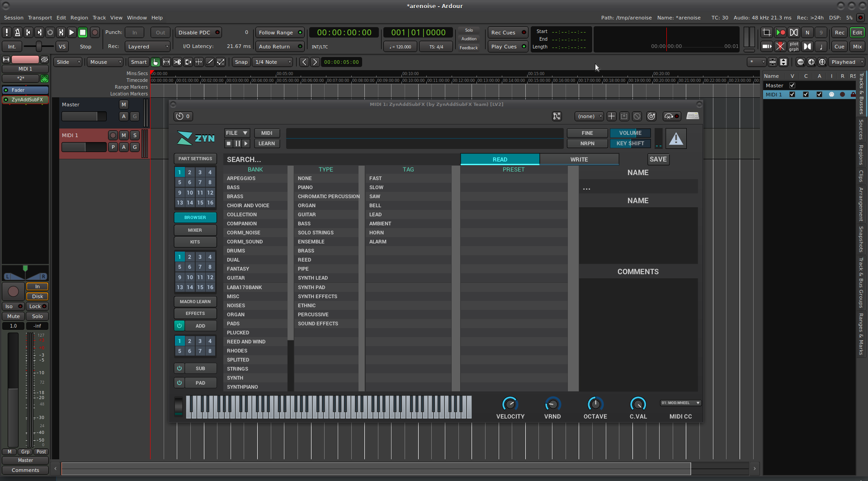Open the Slide edit mode dropdown
The image size is (868, 481).
point(68,62)
